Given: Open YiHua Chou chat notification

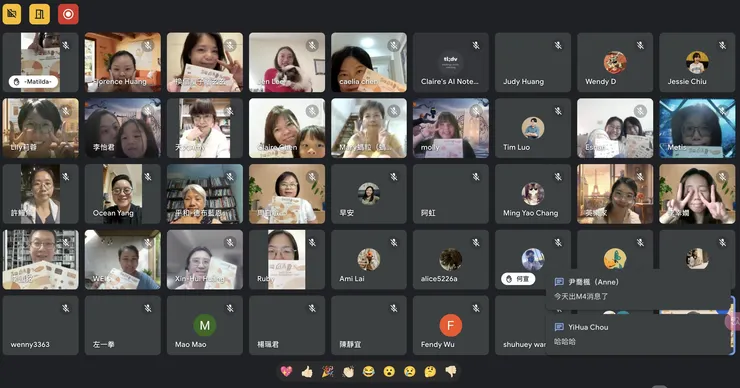Looking at the screenshot, I should (638, 334).
